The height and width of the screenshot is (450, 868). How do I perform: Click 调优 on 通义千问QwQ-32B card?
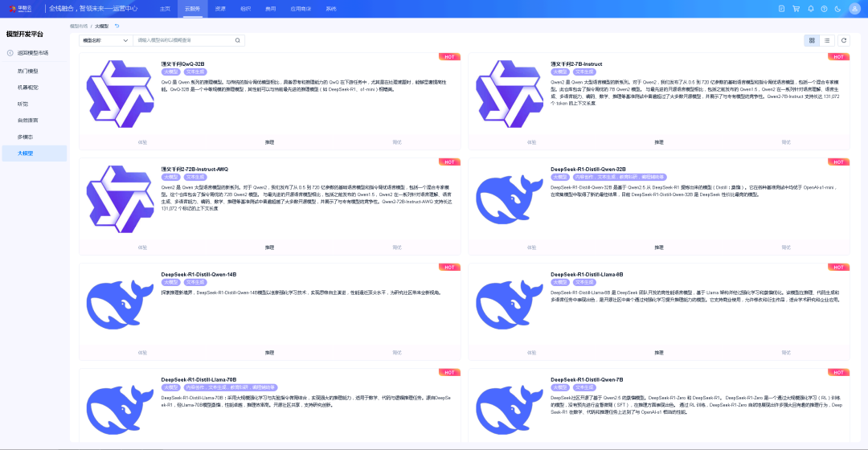coord(397,142)
